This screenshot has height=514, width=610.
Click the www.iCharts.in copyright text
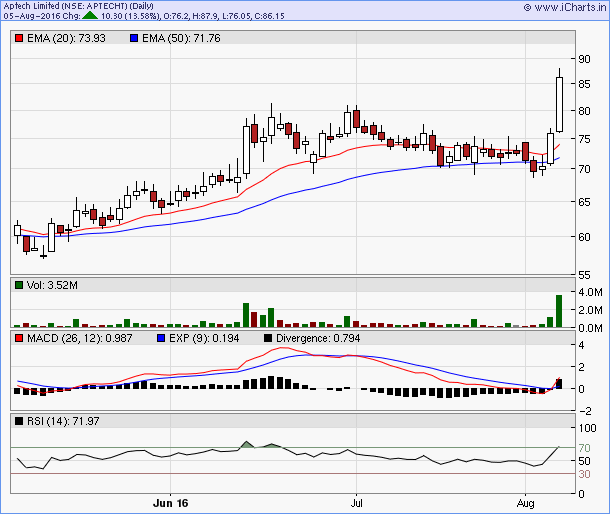564,7
